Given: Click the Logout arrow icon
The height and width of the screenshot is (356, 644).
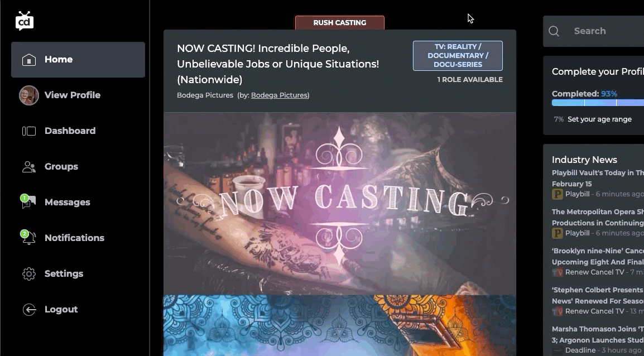Looking at the screenshot, I should coord(29,310).
